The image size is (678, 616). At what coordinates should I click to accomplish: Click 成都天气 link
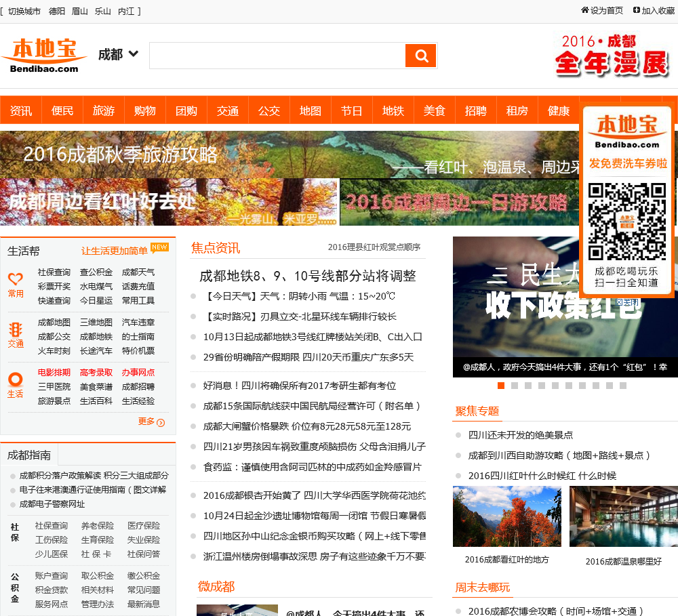(x=138, y=272)
